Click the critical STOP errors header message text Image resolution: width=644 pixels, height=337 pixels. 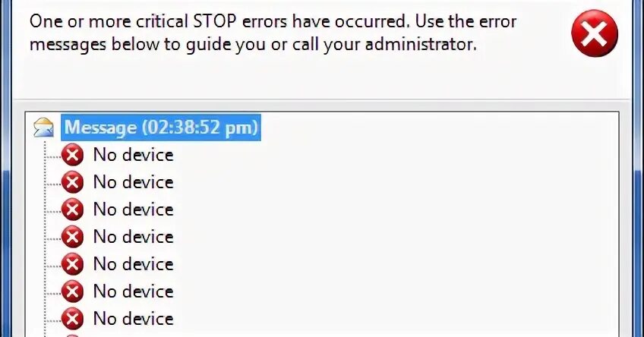pyautogui.click(x=273, y=33)
